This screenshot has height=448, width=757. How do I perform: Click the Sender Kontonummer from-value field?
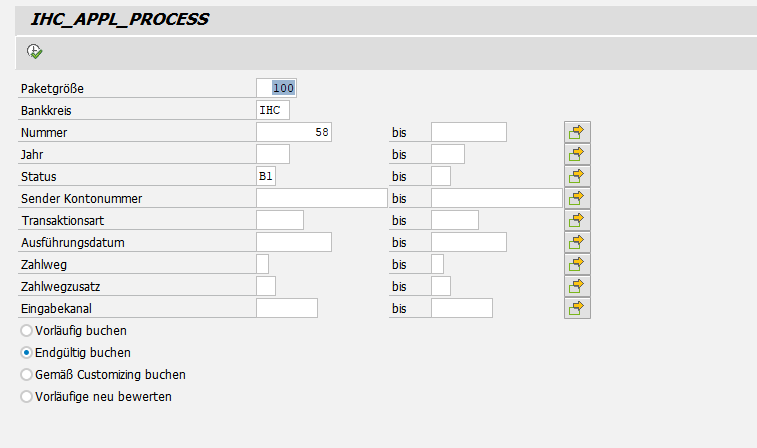tap(321, 198)
